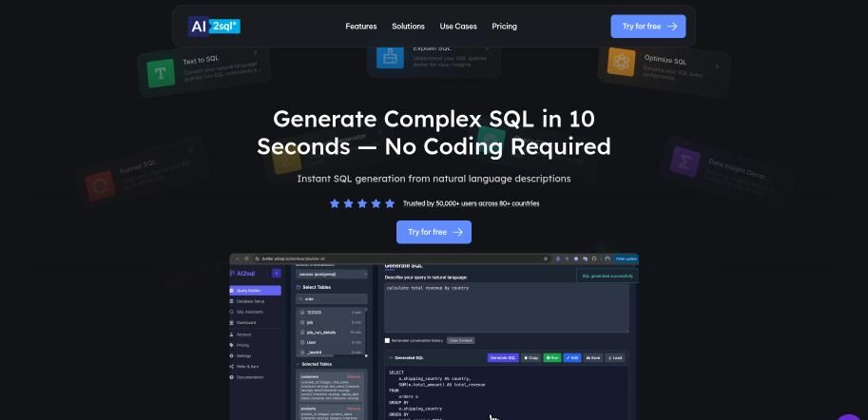Remove the customers selected table
Viewport: 868px width, 420px height.
[354, 377]
